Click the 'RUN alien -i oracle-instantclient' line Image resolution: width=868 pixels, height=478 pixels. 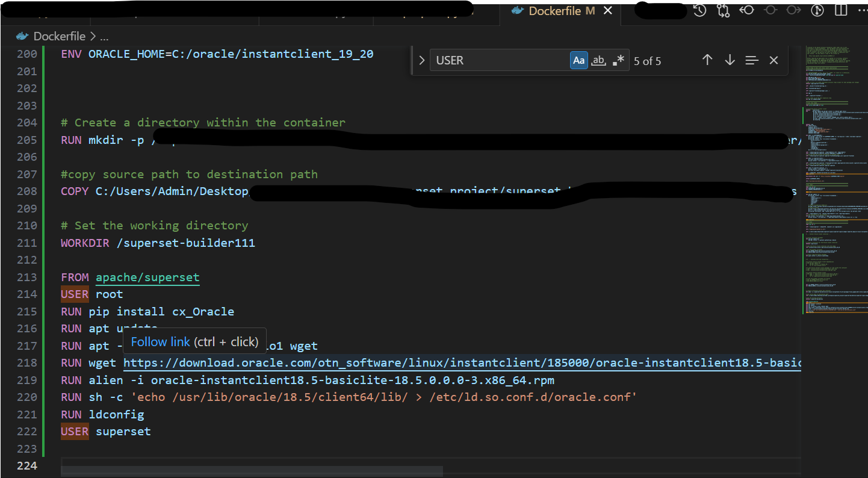tap(308, 380)
